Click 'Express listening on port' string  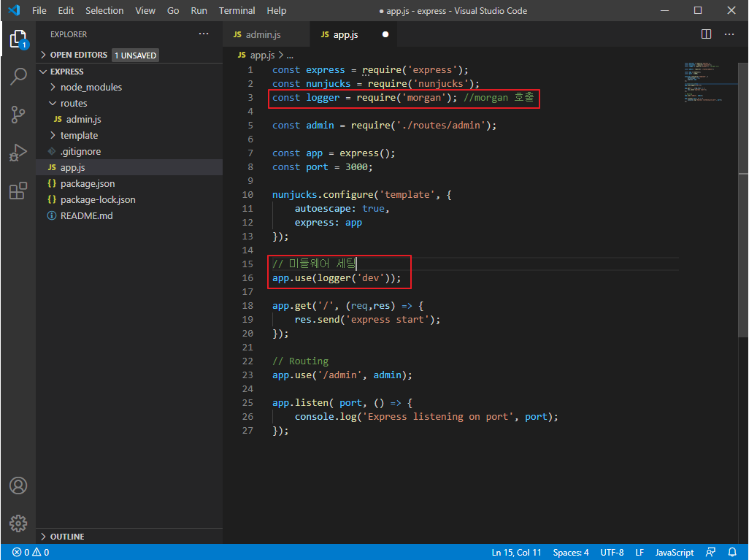pyautogui.click(x=438, y=417)
